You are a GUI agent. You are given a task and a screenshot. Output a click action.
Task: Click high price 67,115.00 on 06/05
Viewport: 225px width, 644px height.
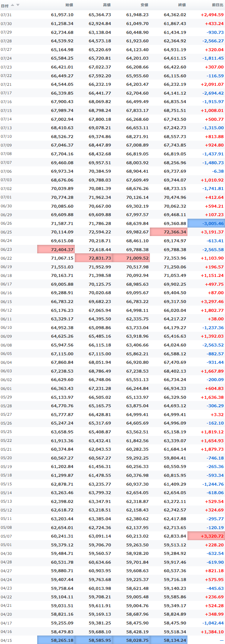tap(100, 354)
